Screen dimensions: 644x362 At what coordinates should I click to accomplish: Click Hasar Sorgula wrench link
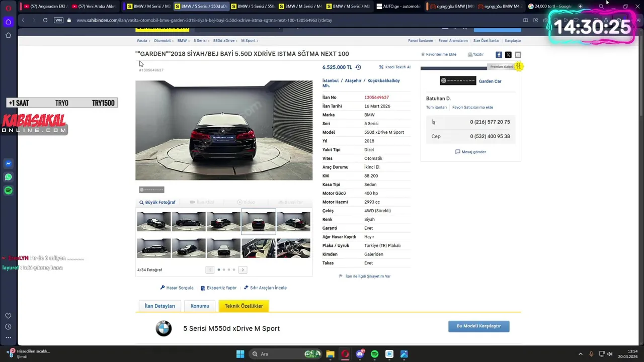177,288
